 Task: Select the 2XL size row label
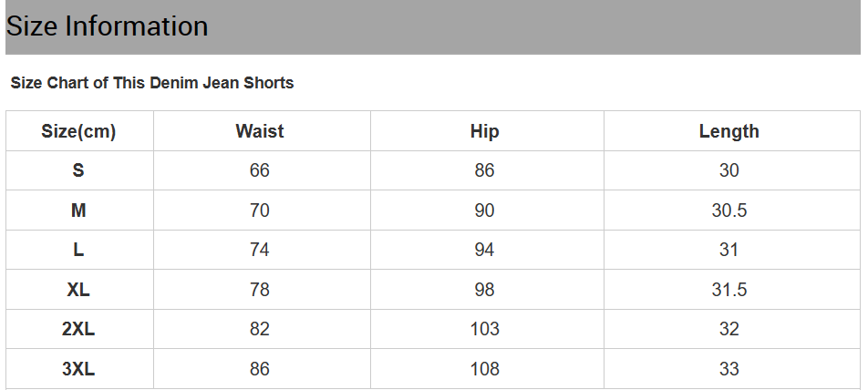(78, 329)
